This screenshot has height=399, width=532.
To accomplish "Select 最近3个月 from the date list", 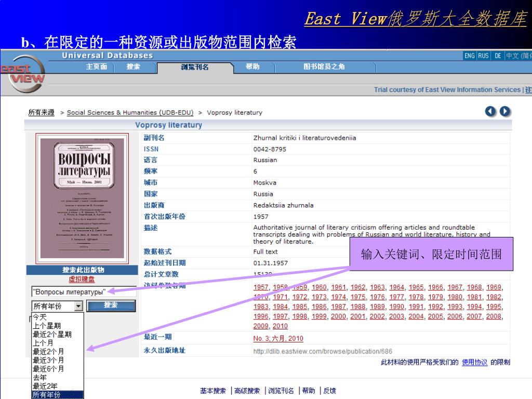I will tap(48, 361).
